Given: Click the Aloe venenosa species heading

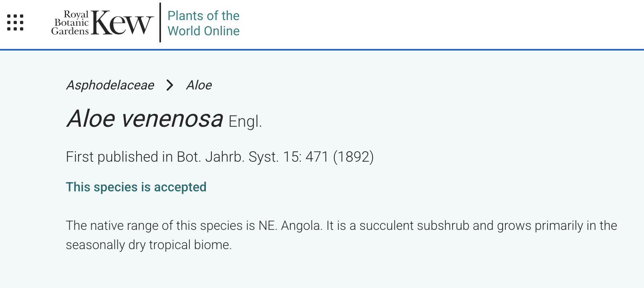Looking at the screenshot, I should coord(145,119).
